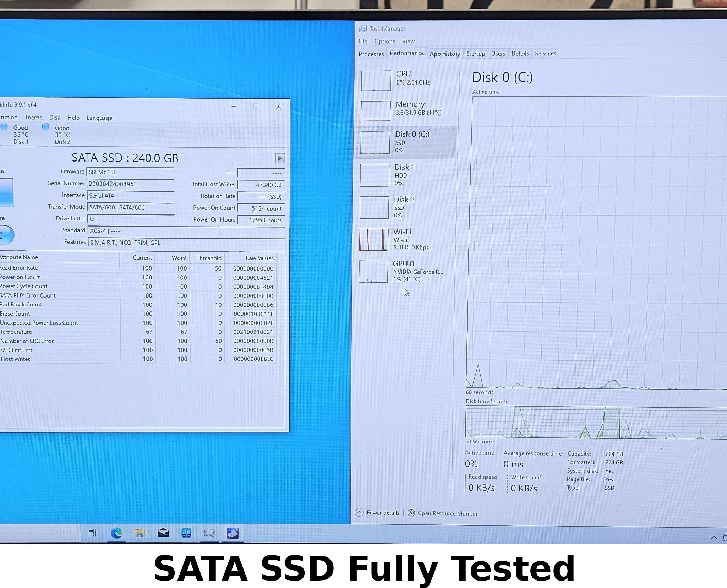Select the Number of CRC Error row
The image size is (727, 588).
[138, 341]
